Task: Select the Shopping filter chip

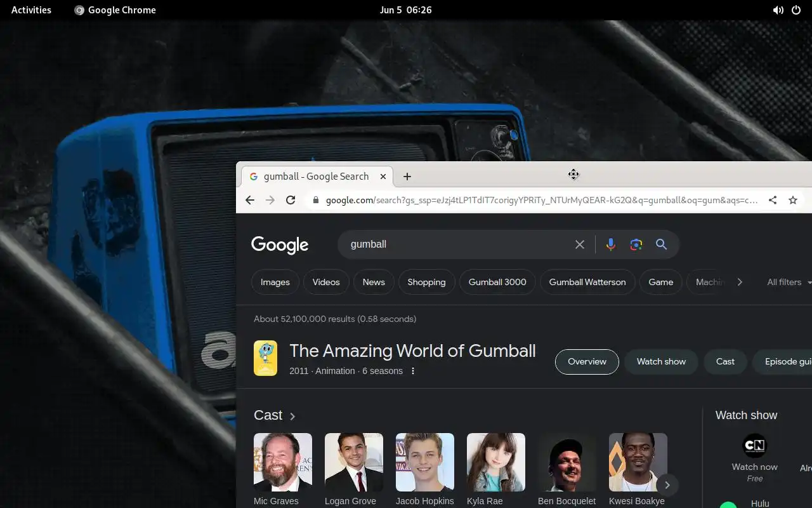Action: point(426,282)
